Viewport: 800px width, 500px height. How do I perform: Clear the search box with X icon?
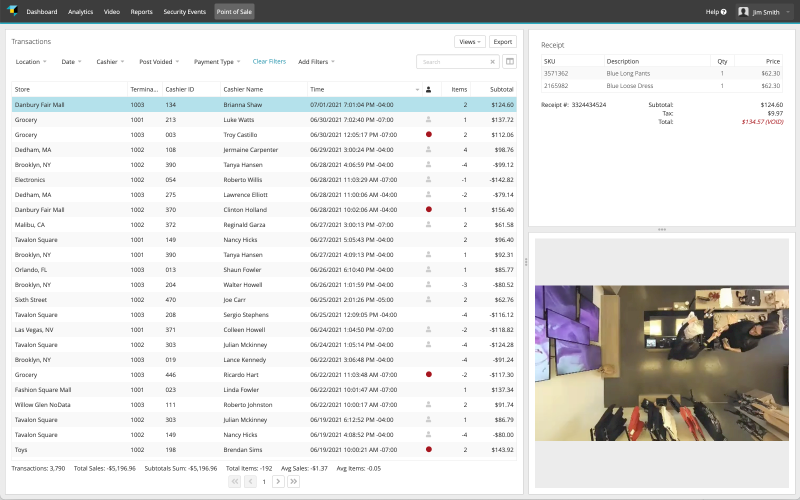(492, 62)
